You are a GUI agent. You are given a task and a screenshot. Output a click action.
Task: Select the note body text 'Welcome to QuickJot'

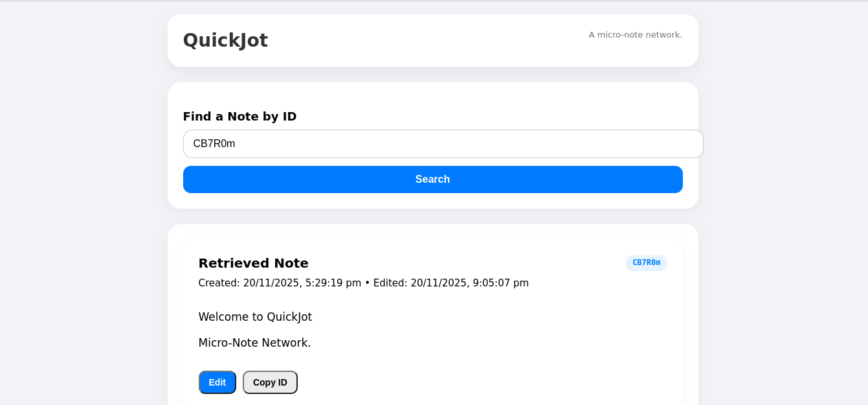(255, 317)
